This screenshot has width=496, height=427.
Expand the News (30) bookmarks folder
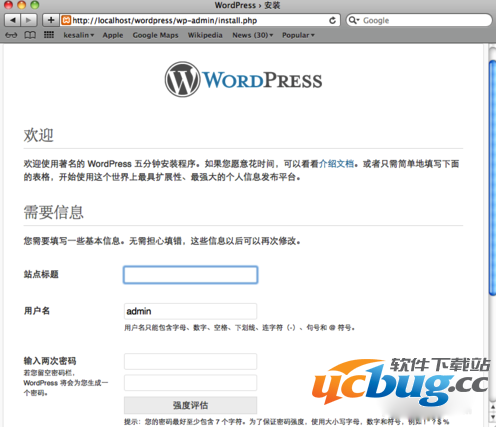(x=252, y=35)
